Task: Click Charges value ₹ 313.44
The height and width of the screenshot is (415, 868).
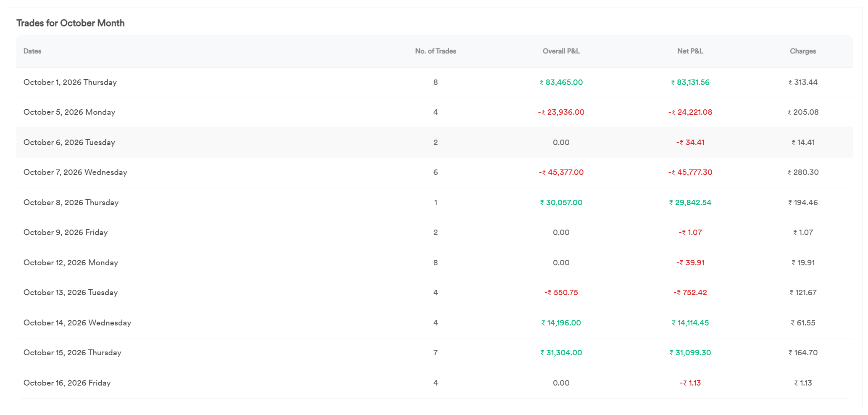Action: pos(803,82)
